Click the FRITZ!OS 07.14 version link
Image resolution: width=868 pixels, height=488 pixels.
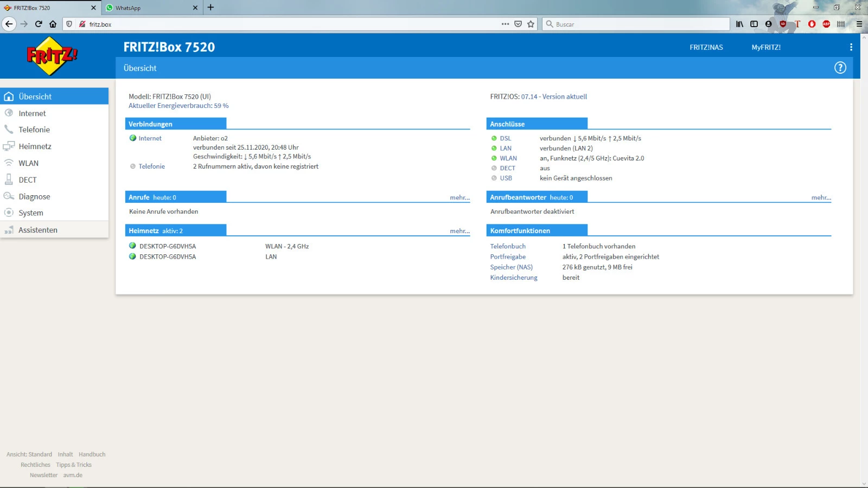click(554, 97)
